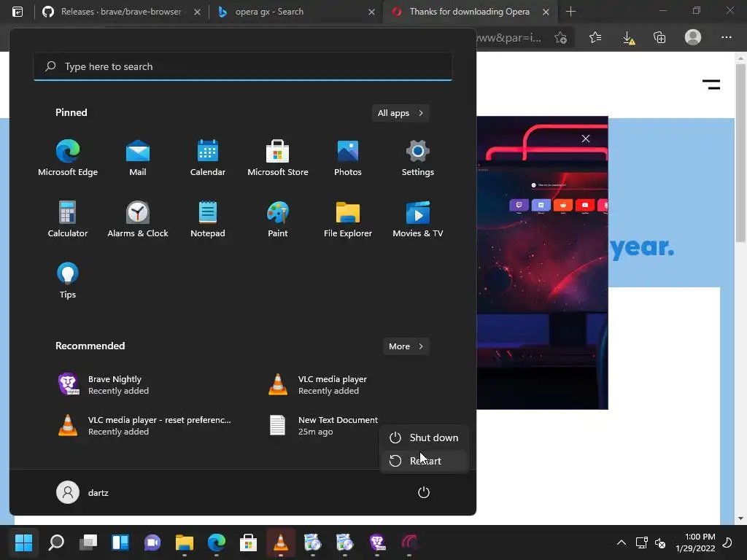Open Task View from taskbar
The image size is (747, 560).
point(88,542)
